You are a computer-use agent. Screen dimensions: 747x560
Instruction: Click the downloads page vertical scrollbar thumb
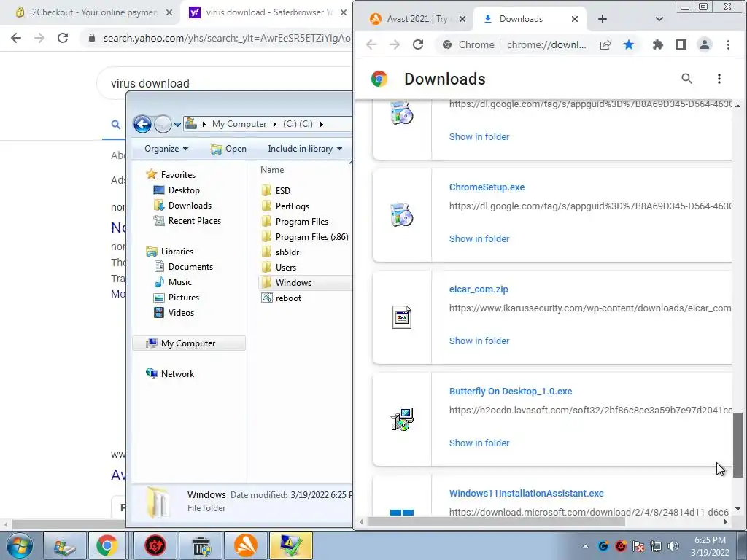[738, 445]
